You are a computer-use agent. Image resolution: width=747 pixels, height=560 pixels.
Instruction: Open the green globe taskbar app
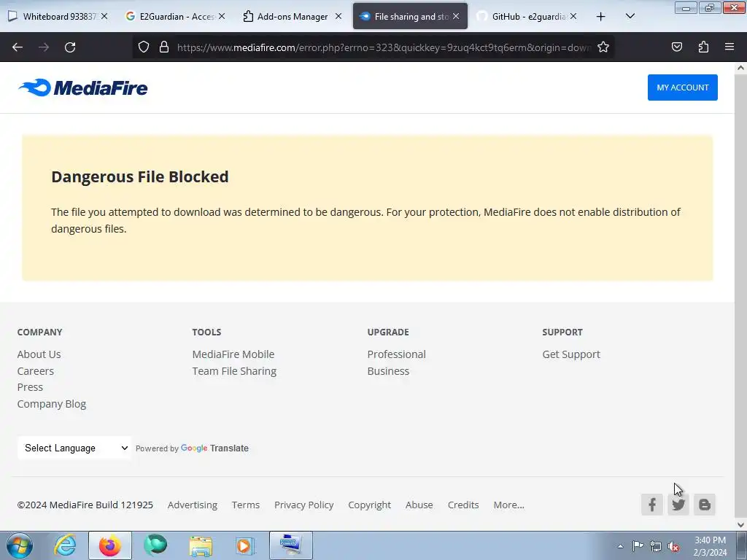point(155,545)
